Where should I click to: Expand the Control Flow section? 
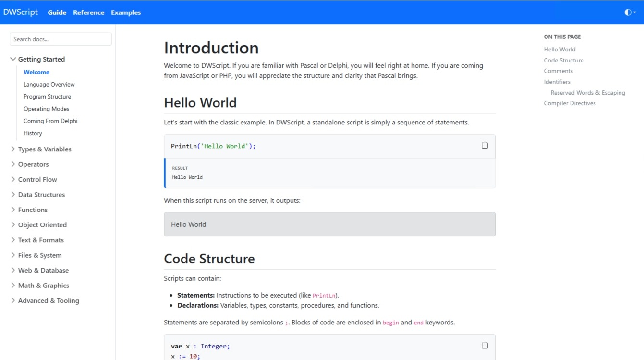pos(37,179)
